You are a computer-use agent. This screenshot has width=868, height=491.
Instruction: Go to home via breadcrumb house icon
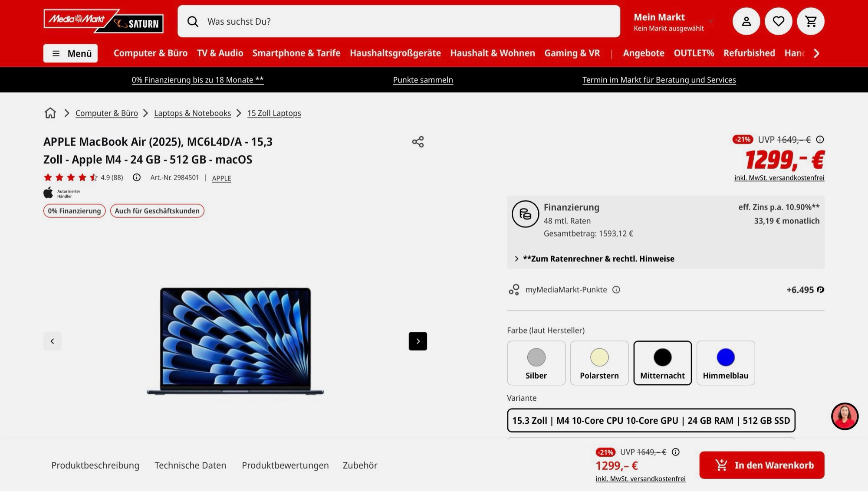coord(50,113)
